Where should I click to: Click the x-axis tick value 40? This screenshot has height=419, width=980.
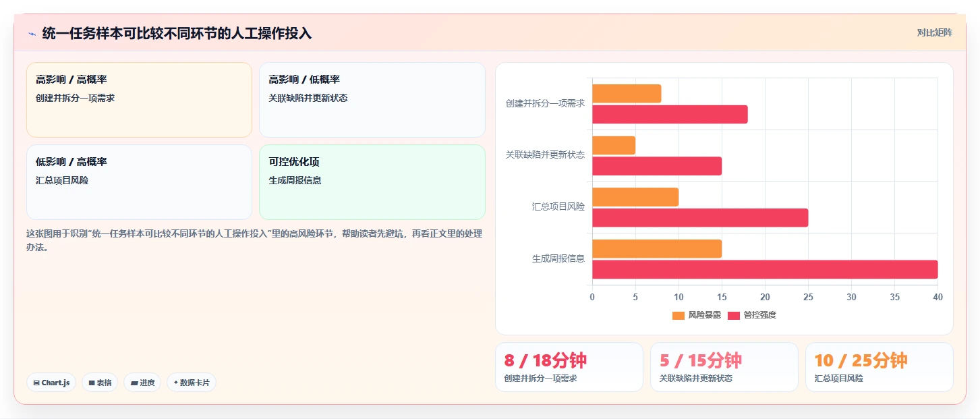[938, 298]
